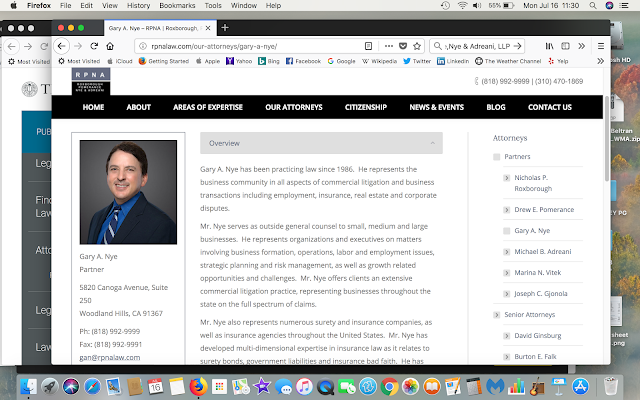Image resolution: width=640 pixels, height=400 pixels.
Task: Open page actions three-dot menu
Action: coord(389,46)
